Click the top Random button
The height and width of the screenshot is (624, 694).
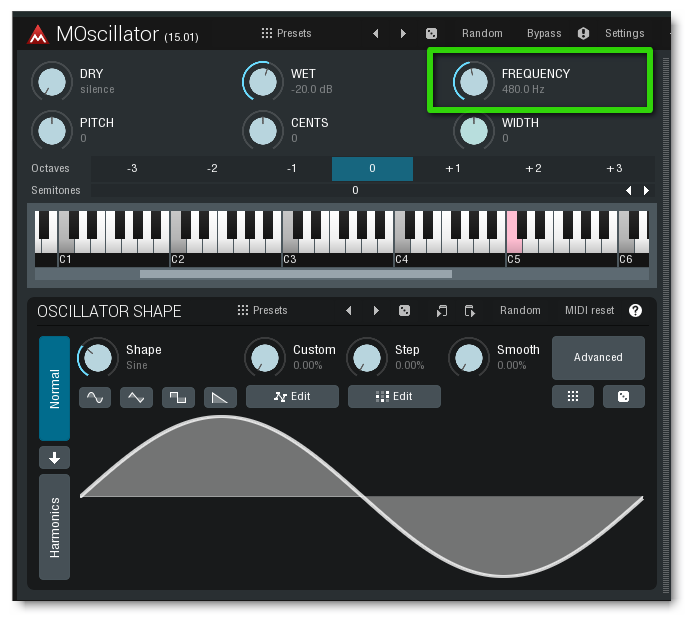[482, 33]
